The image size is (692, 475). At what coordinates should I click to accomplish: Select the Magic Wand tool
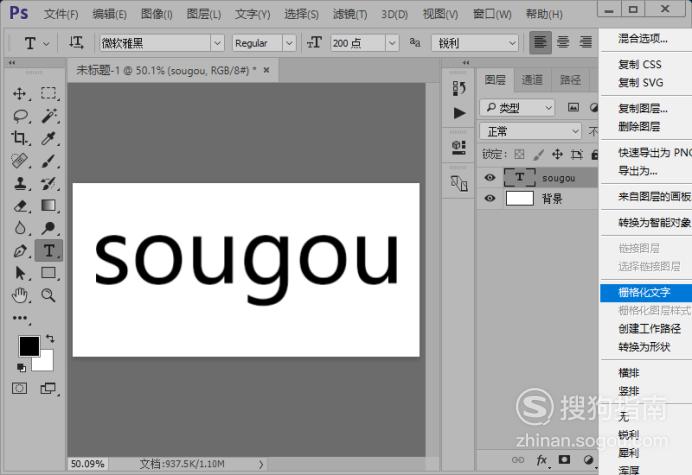[x=49, y=116]
